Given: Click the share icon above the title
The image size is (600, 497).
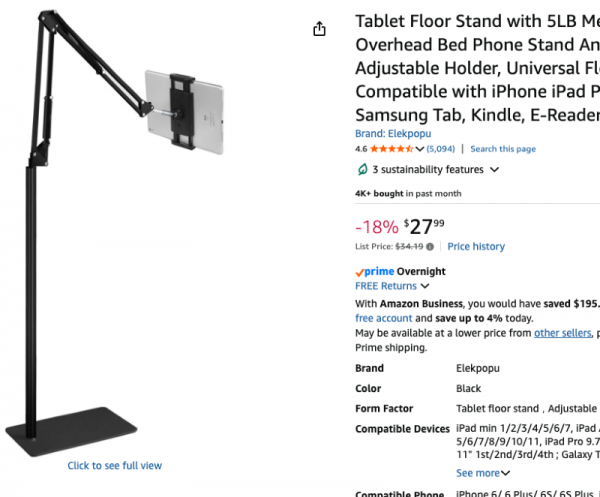Looking at the screenshot, I should (x=319, y=29).
